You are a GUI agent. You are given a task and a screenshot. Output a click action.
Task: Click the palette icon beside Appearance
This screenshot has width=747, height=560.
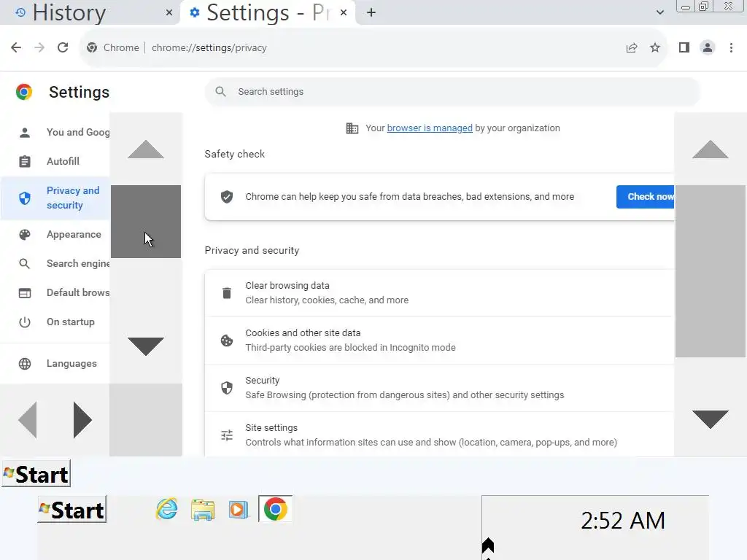pyautogui.click(x=25, y=234)
